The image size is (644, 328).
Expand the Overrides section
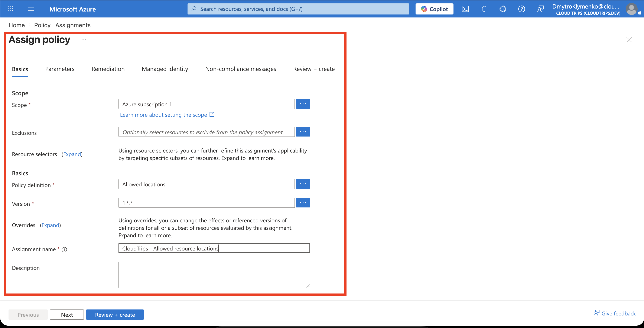(50, 225)
